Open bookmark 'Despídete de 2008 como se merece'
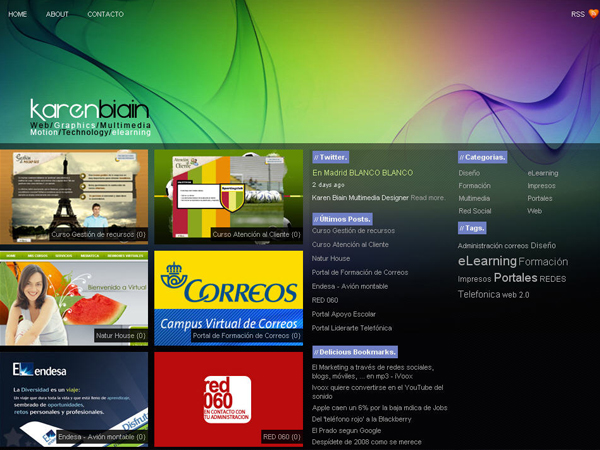Screen dimensions: 600x450 point(366,442)
